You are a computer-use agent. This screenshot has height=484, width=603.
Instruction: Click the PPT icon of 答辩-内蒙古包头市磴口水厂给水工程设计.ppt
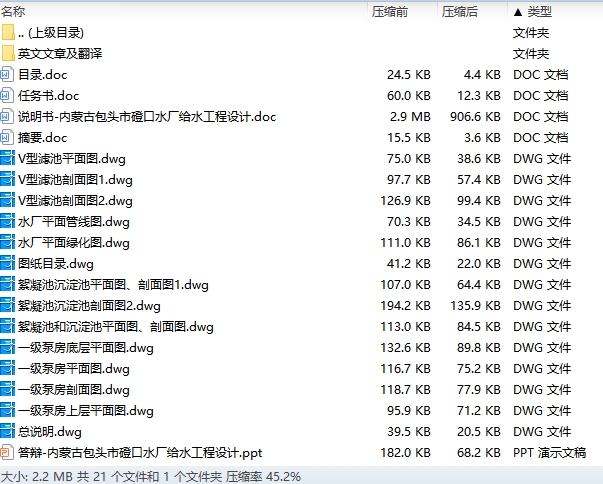coord(7,452)
